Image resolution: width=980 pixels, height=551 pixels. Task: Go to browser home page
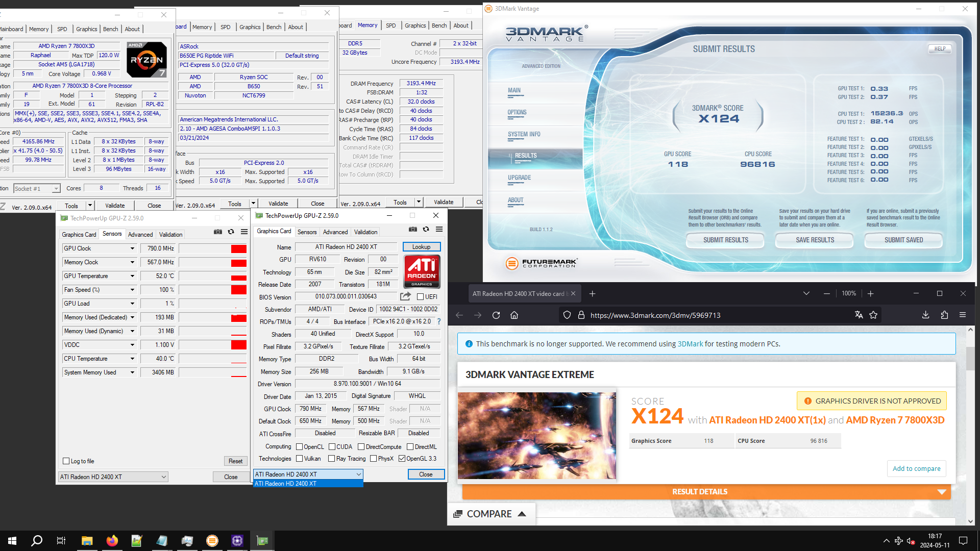point(514,315)
